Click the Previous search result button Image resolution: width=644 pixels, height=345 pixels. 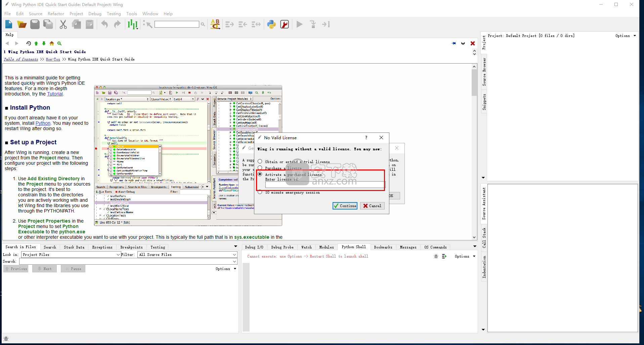[16, 269]
